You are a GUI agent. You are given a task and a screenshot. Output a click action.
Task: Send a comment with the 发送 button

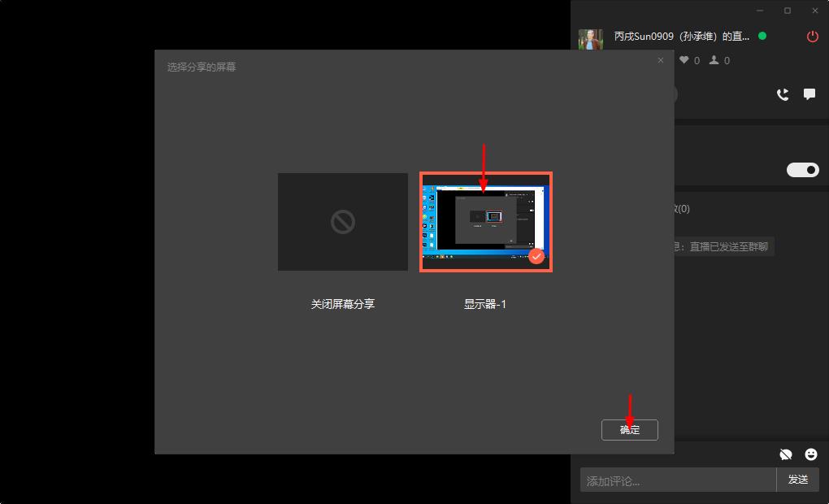(797, 480)
